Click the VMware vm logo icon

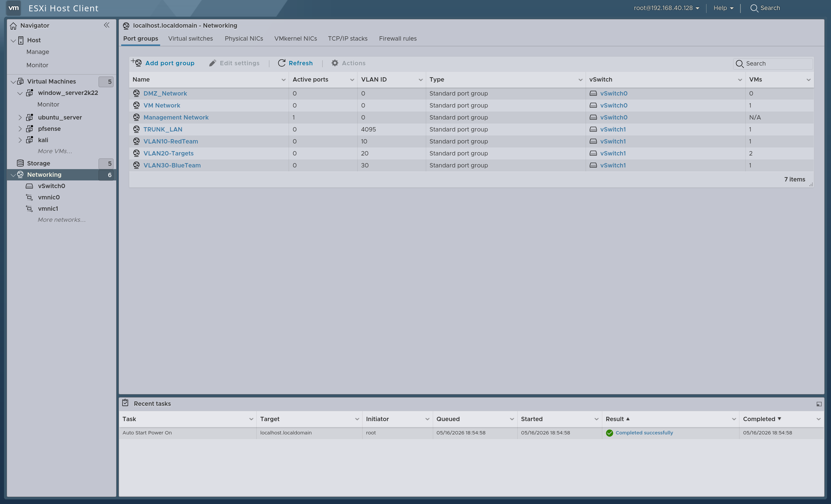tap(14, 8)
